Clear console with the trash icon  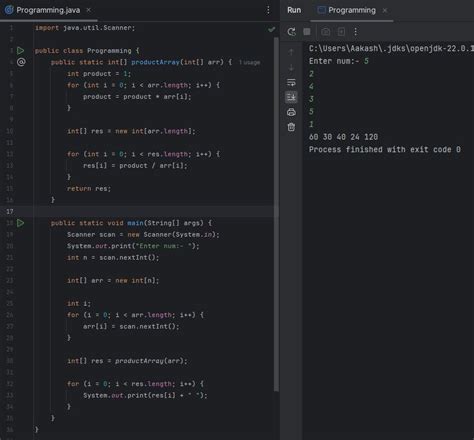point(291,127)
